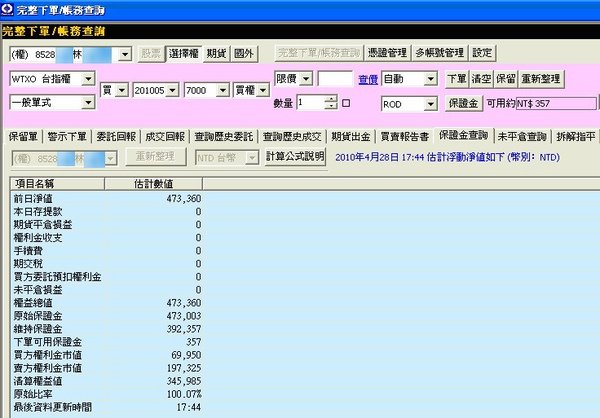The image size is (600, 418).
Task: Open the 自動 dropdown
Action: [430, 79]
